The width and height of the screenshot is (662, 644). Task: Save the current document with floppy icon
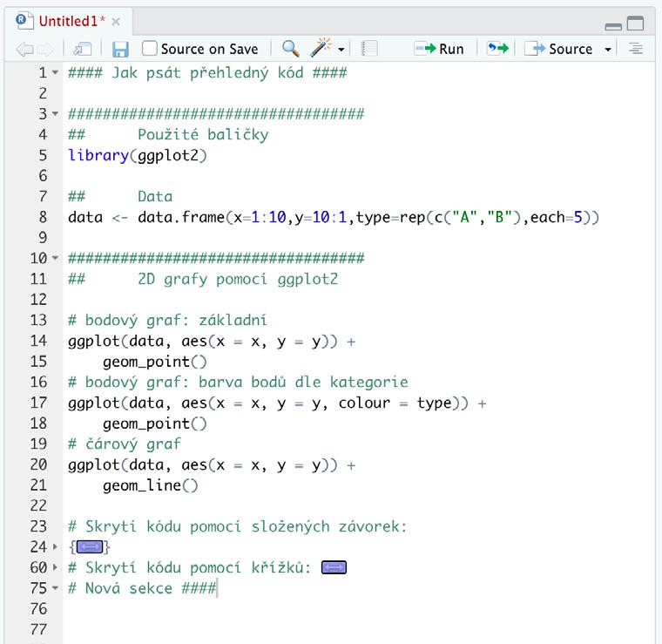120,50
